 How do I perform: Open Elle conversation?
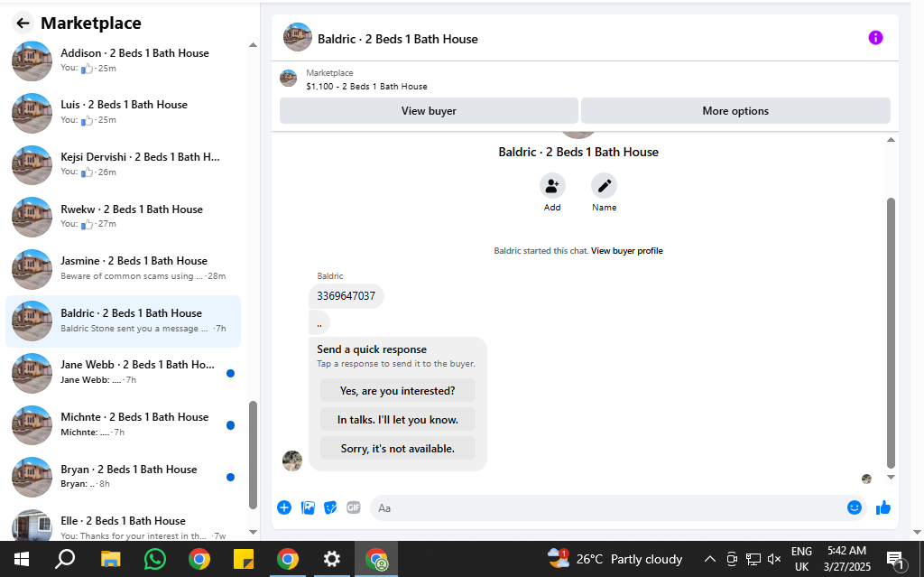pos(123,526)
